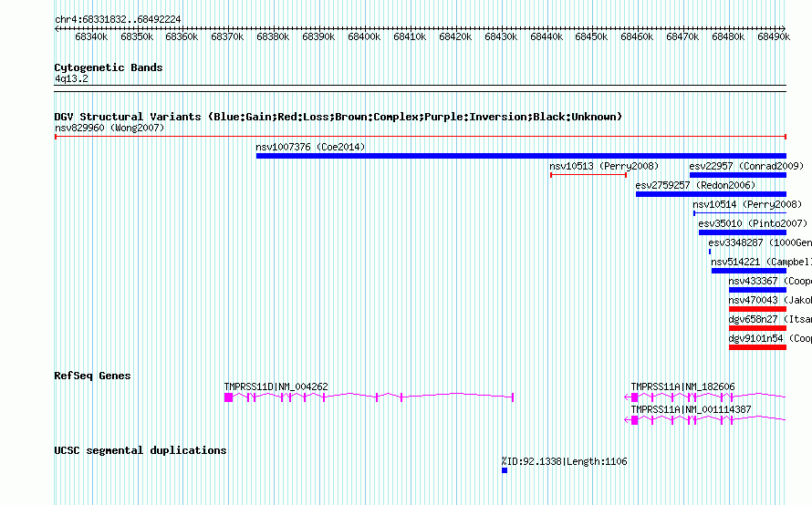Select the blue nsv514221 gain bar
This screenshot has width=812, height=505.
click(749, 271)
